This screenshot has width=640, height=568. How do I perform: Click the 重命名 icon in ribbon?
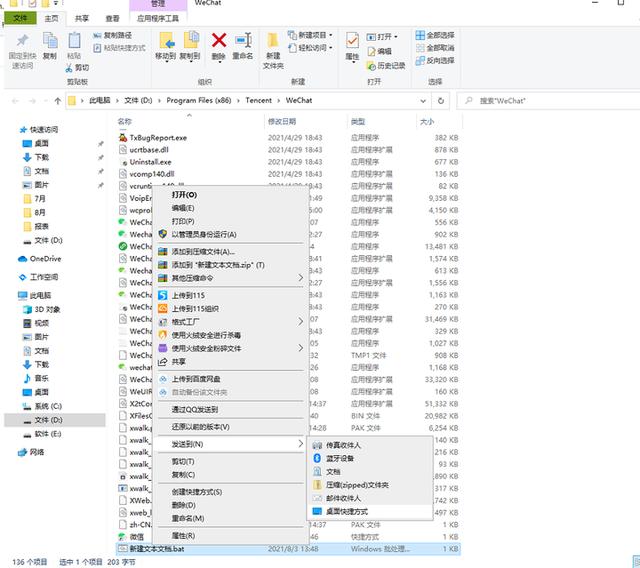[x=243, y=40]
